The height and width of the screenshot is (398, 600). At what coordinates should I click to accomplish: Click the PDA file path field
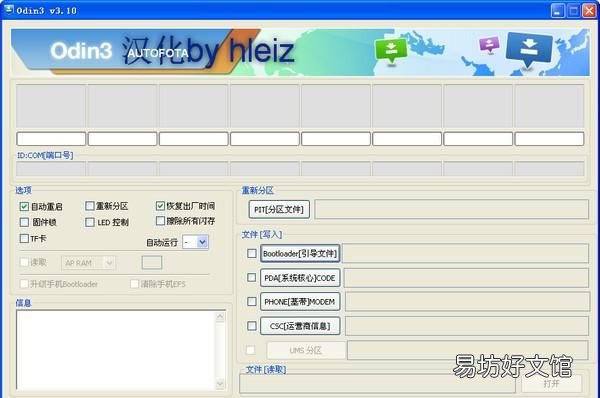tap(466, 278)
